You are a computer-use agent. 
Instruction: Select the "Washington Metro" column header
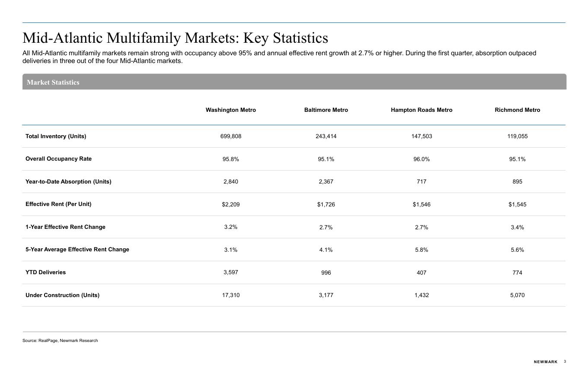[x=230, y=110]
